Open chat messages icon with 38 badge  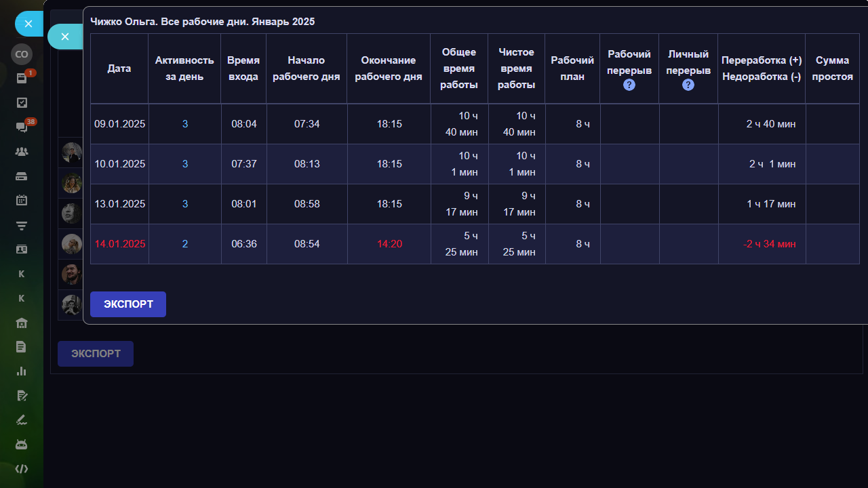click(22, 127)
